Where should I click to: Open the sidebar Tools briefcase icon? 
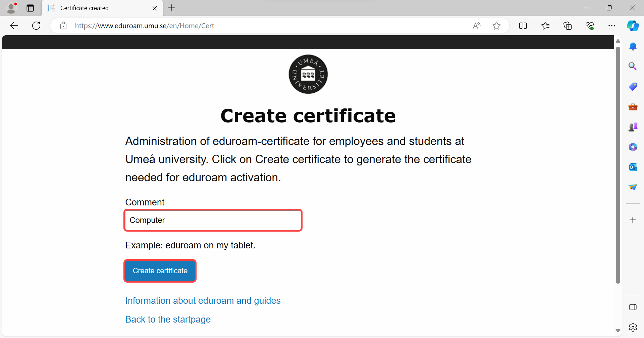[x=633, y=107]
